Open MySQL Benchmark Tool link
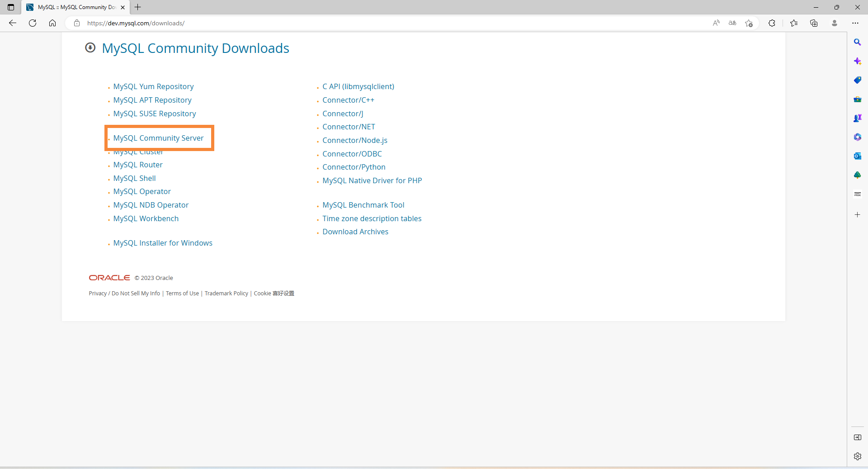Viewport: 868px width, 469px height. (x=363, y=205)
